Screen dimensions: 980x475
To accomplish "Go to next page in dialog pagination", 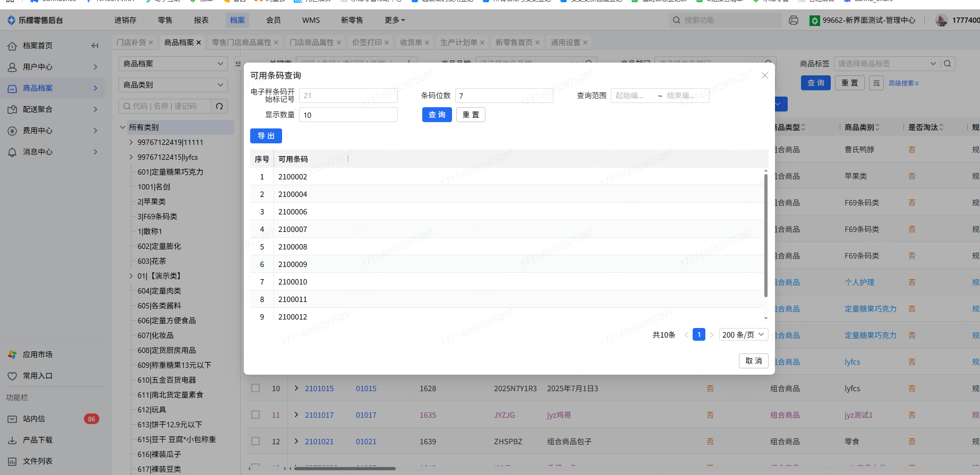I will click(x=712, y=335).
